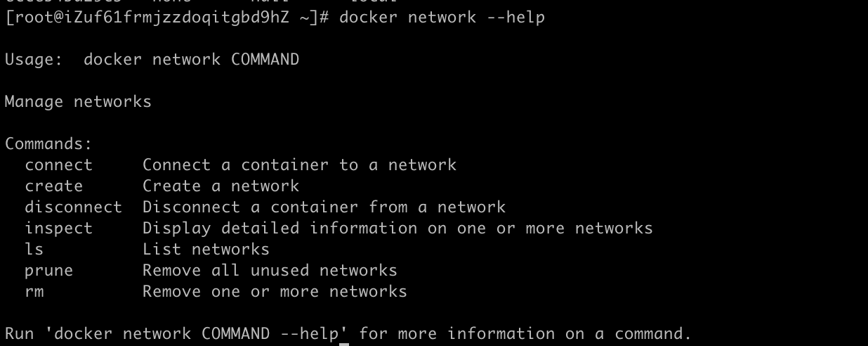
Task: Click the text cursor after --help'
Action: [344, 334]
